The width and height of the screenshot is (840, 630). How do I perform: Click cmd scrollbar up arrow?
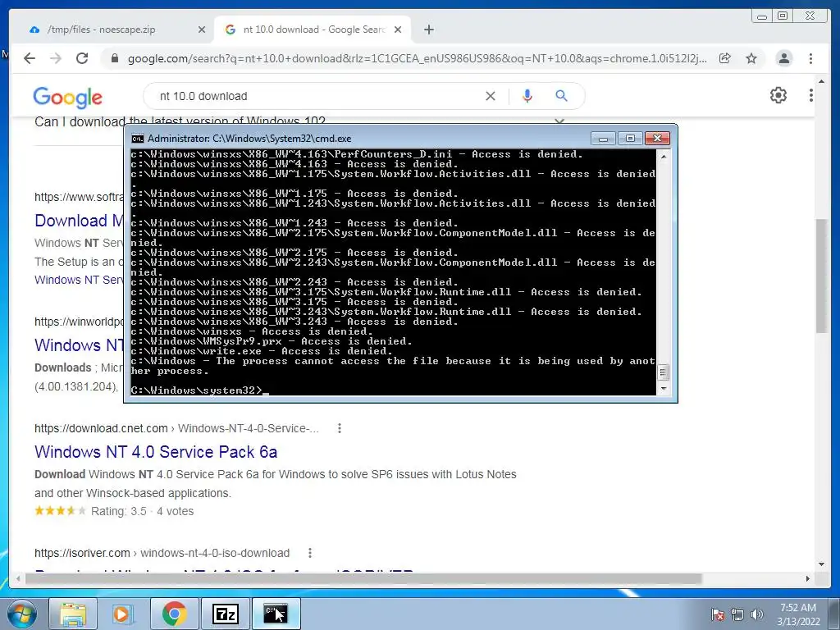coord(663,157)
